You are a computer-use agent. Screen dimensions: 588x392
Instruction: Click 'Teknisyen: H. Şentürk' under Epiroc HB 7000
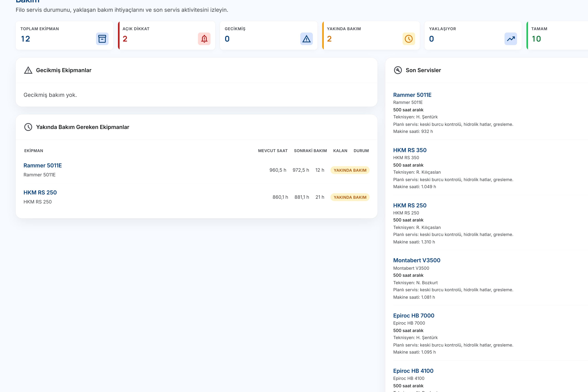click(416, 337)
